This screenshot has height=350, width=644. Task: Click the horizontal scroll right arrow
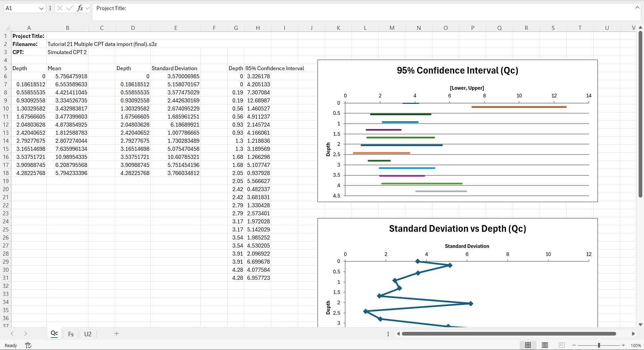(x=633, y=334)
